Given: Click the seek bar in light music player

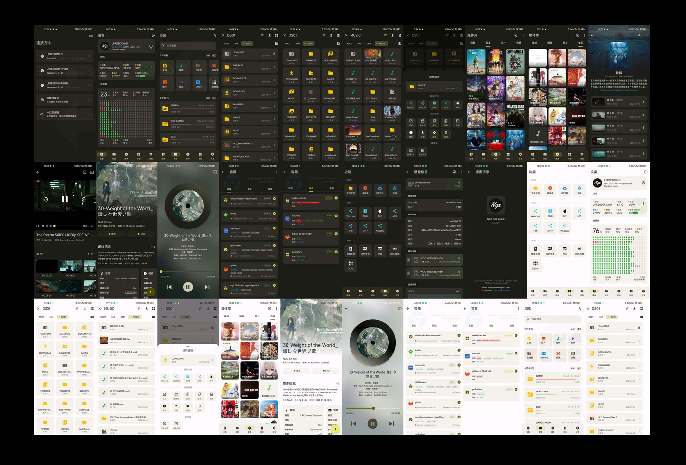Looking at the screenshot, I should 373,408.
